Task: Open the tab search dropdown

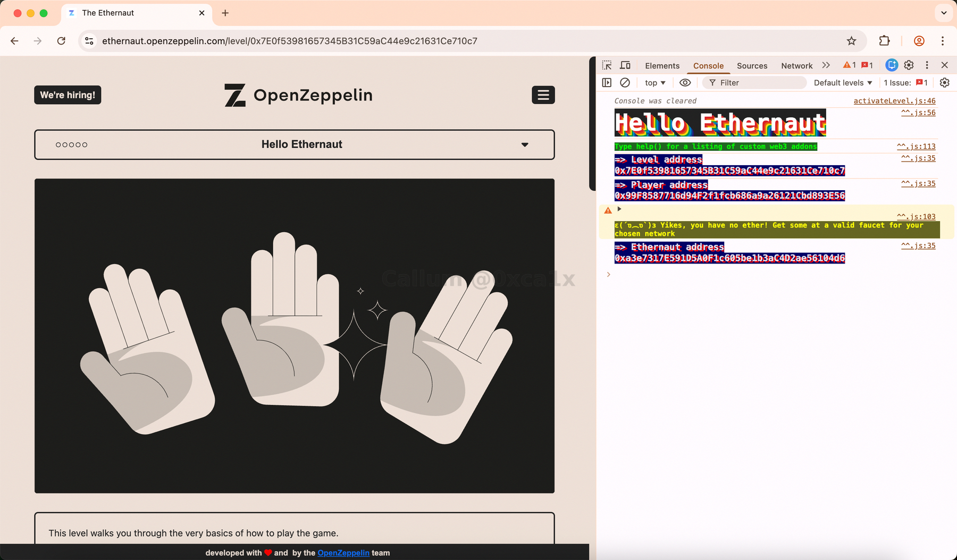Action: point(944,13)
